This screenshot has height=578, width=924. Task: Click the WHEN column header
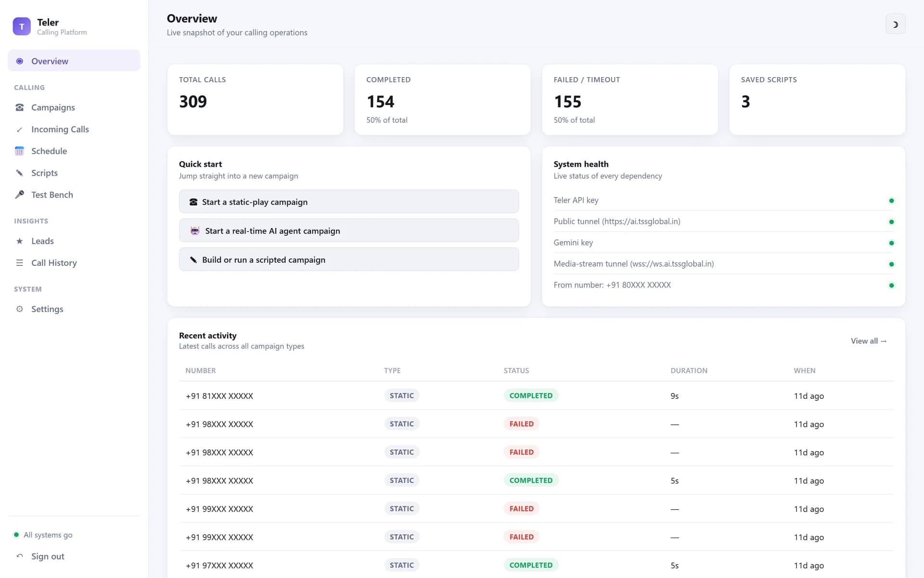click(x=805, y=370)
